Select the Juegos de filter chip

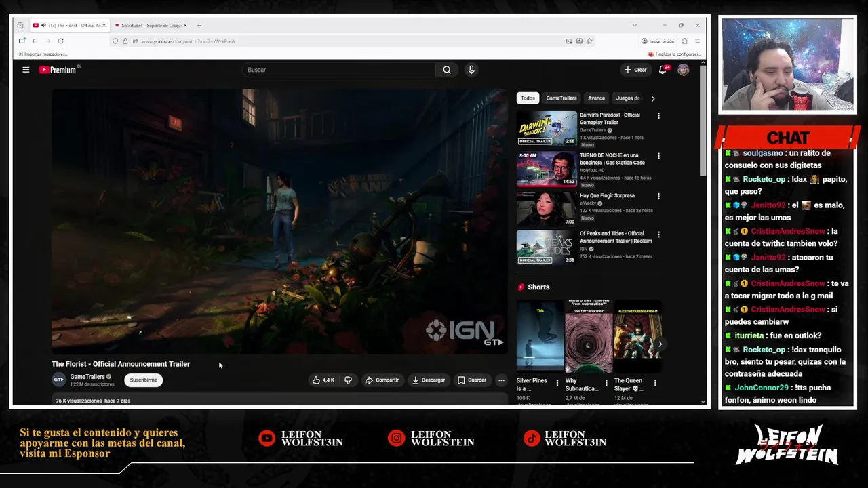[628, 98]
